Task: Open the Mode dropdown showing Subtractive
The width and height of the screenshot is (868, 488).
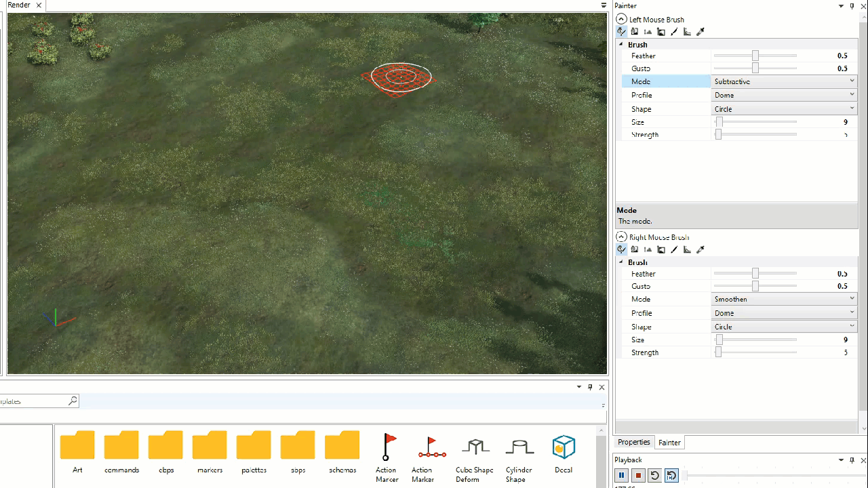Action: click(784, 81)
